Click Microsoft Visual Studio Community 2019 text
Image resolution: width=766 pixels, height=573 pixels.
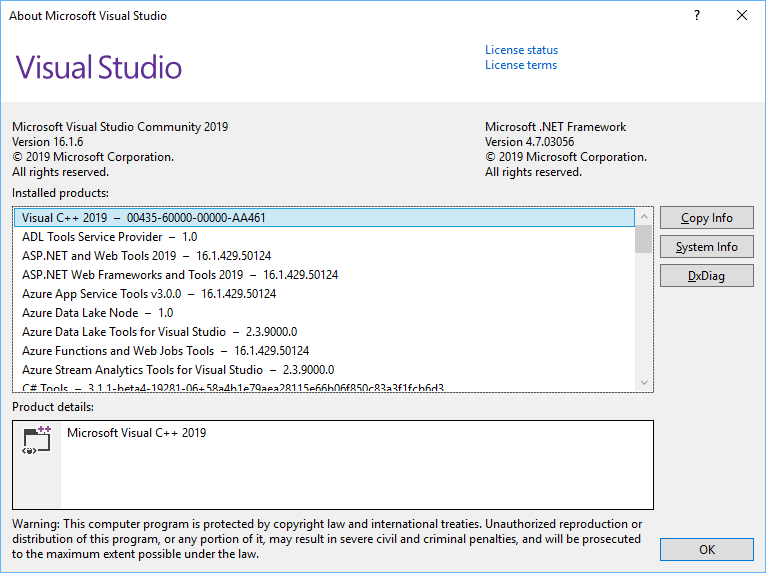pyautogui.click(x=120, y=127)
